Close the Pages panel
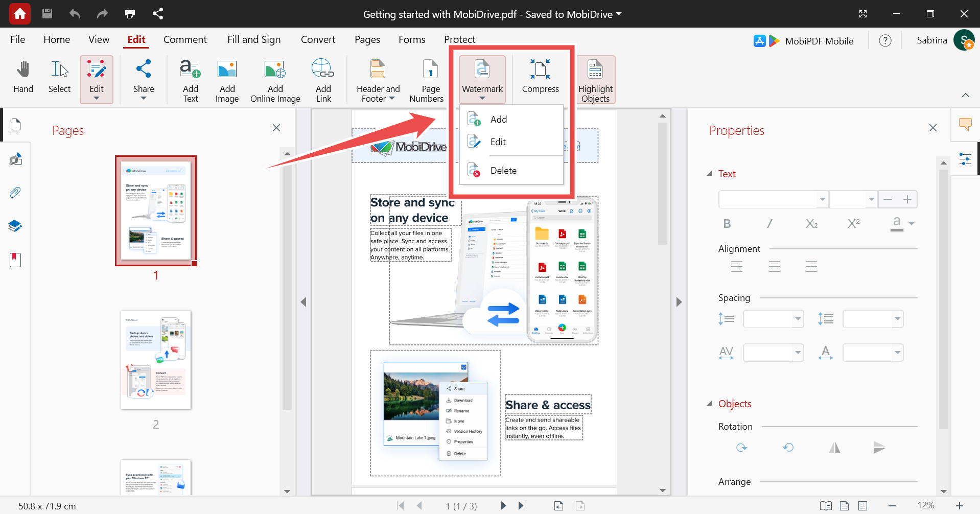 pyautogui.click(x=276, y=128)
